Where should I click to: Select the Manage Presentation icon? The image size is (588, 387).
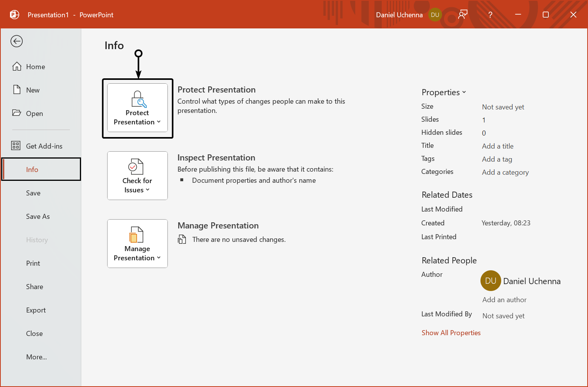137,235
